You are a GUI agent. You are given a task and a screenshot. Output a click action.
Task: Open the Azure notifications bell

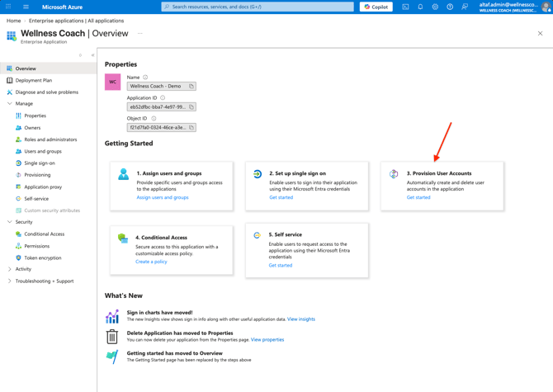pos(420,7)
